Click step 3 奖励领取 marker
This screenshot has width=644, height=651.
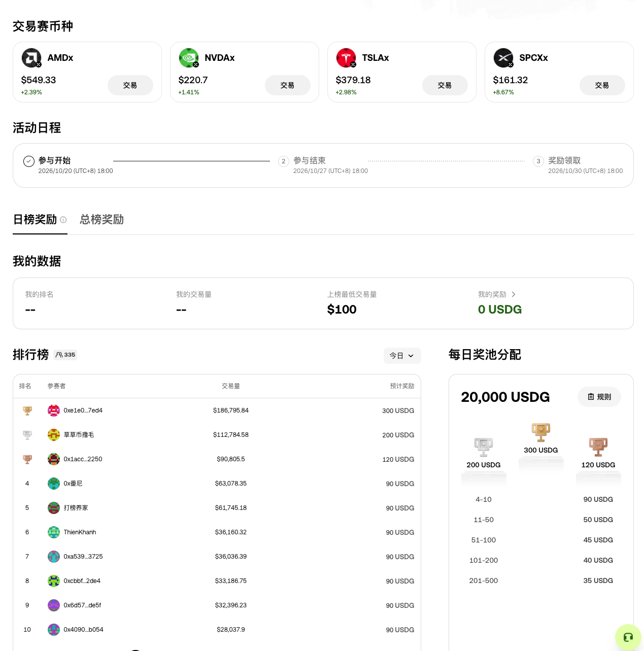538,161
